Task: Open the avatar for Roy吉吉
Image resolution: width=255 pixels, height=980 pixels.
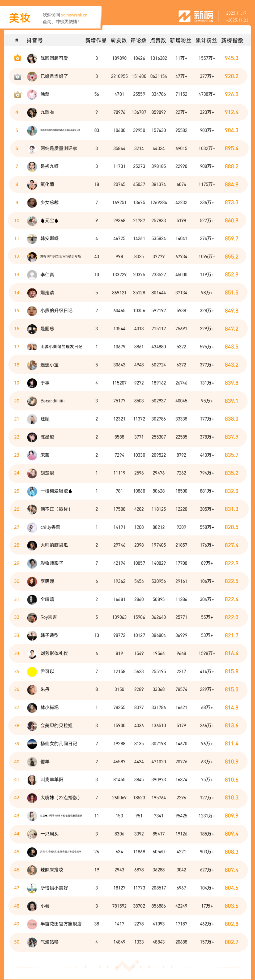Action: coord(32,617)
